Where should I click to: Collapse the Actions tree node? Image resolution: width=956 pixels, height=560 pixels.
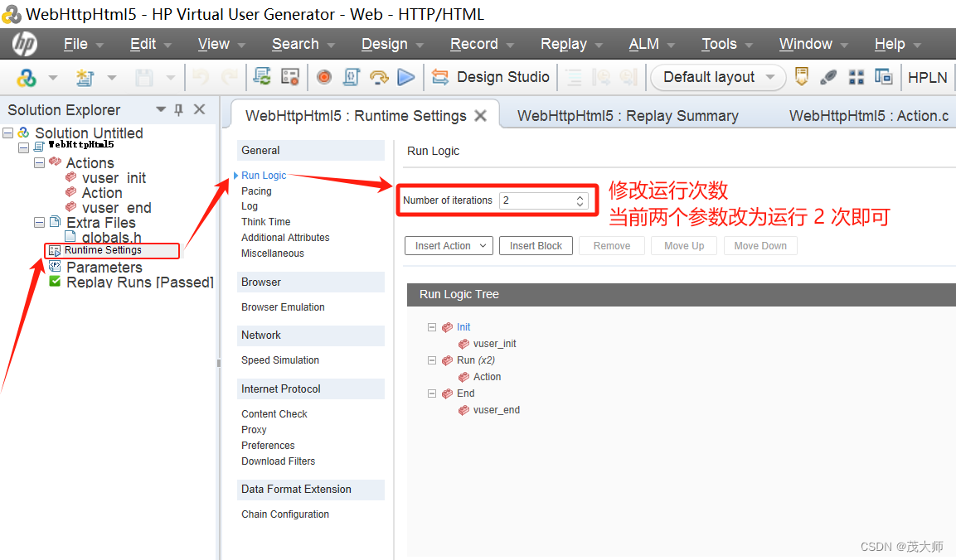click(x=40, y=162)
